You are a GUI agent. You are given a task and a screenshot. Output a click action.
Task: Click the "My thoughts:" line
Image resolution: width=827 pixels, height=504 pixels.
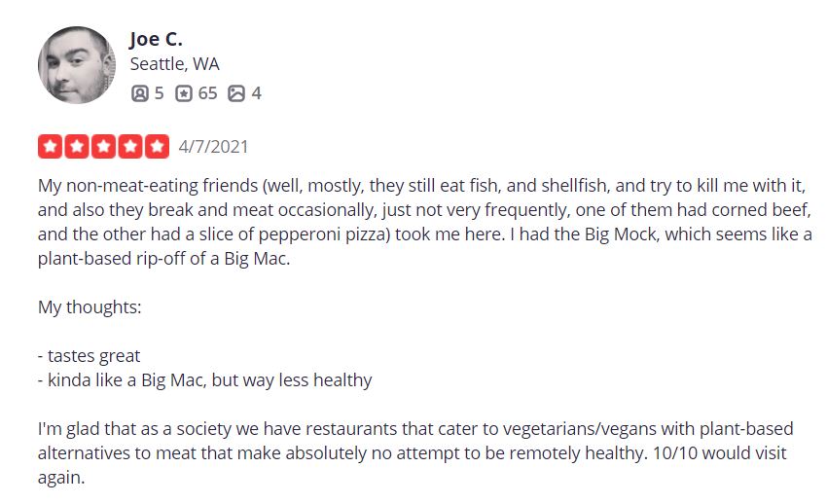coord(90,307)
